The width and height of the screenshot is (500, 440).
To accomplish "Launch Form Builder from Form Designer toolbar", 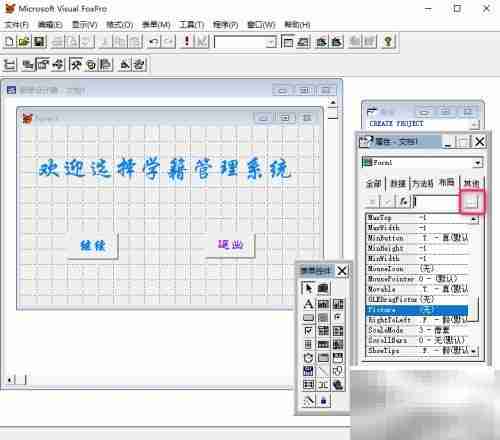I will click(125, 65).
